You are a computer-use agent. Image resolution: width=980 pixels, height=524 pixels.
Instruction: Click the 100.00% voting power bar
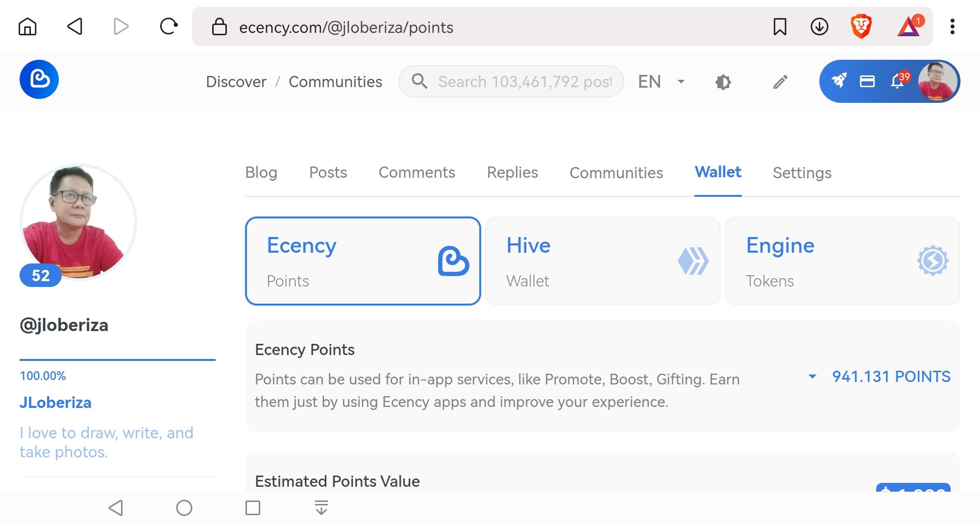pos(118,360)
